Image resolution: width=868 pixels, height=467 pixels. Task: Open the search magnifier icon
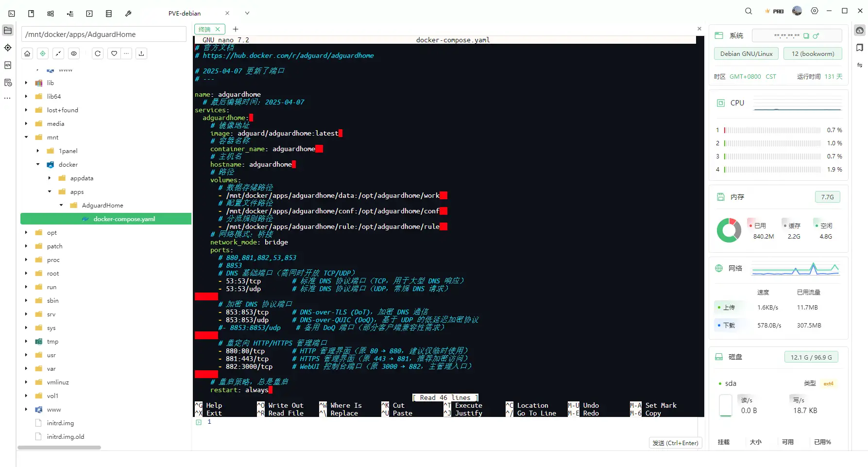pos(748,11)
